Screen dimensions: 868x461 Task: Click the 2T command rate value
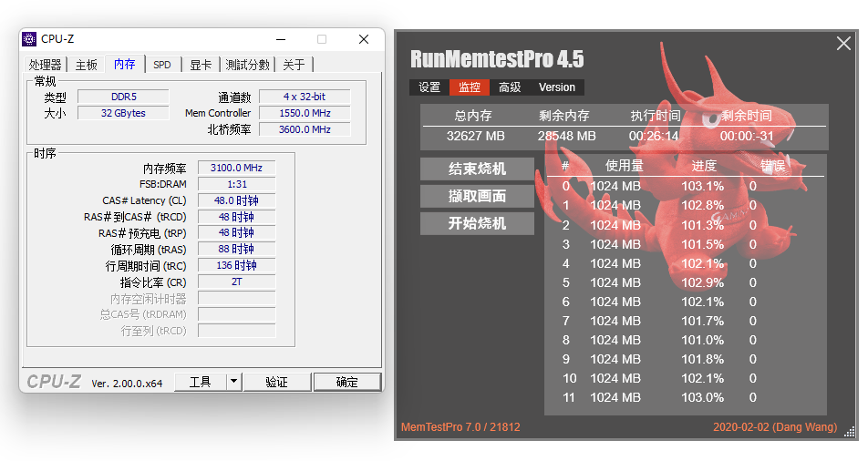point(236,282)
